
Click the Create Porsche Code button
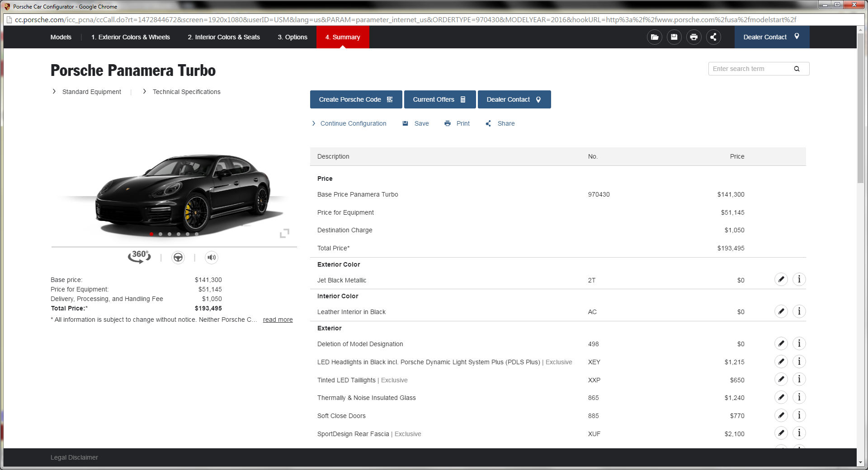(356, 99)
